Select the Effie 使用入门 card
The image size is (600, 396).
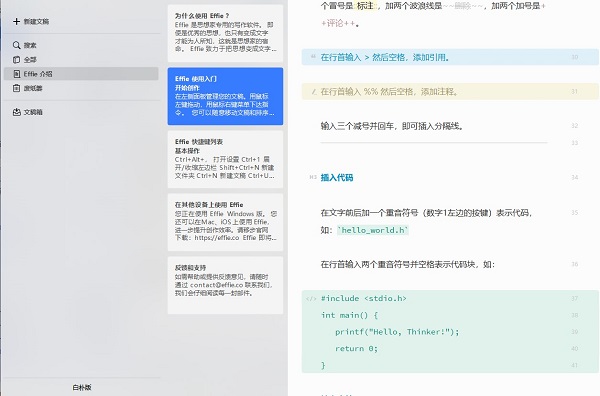click(x=225, y=96)
